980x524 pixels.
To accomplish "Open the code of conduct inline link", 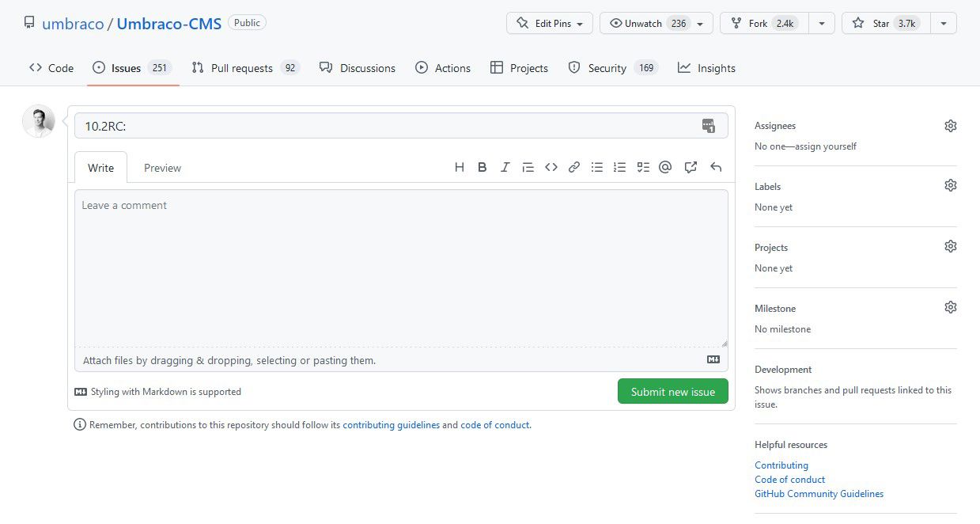I will (494, 424).
